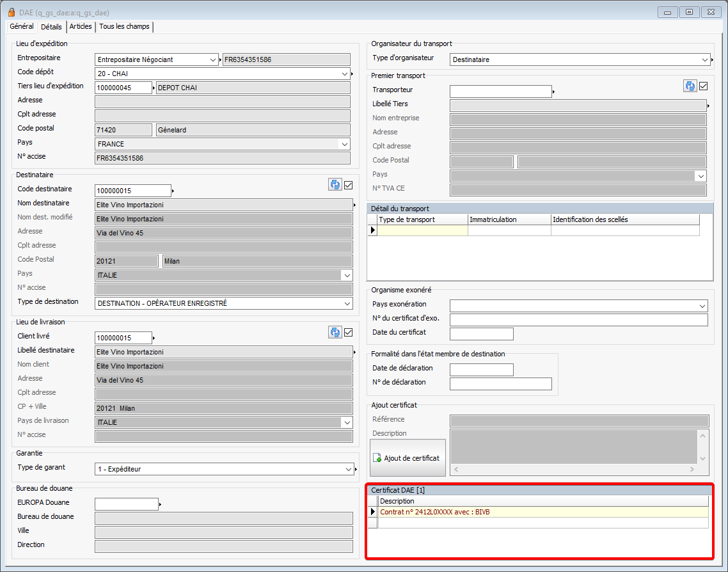
Task: Click lookup arrow next to Transporteur field
Action: coord(553,91)
